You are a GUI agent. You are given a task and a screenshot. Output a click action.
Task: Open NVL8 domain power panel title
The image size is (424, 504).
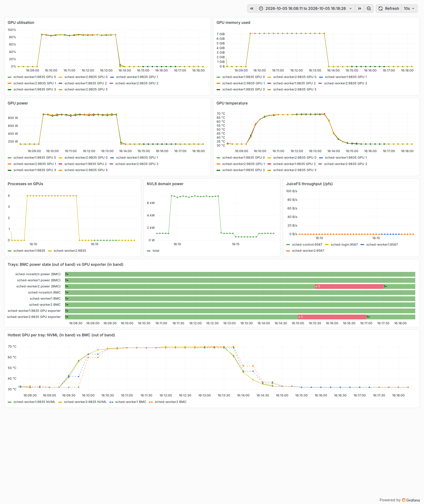[165, 184]
